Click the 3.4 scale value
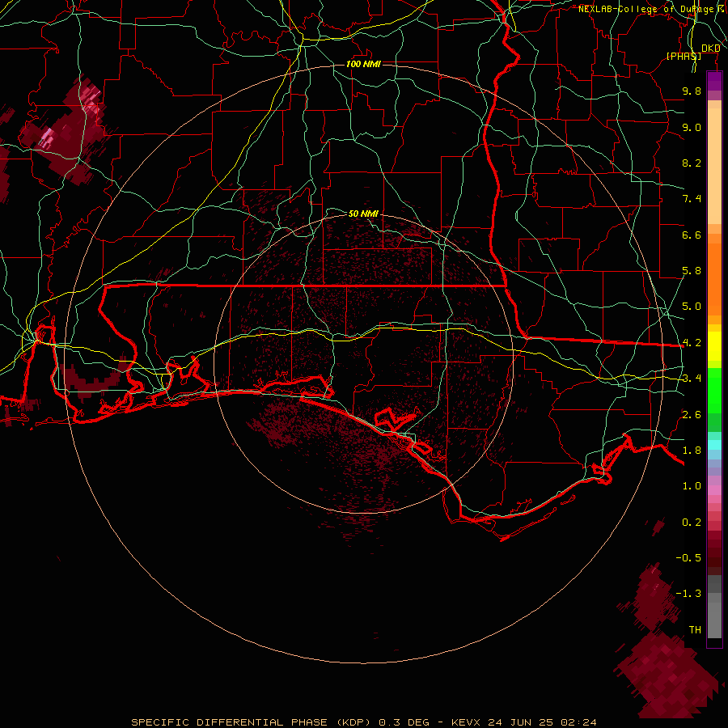728x728 pixels. [x=692, y=379]
